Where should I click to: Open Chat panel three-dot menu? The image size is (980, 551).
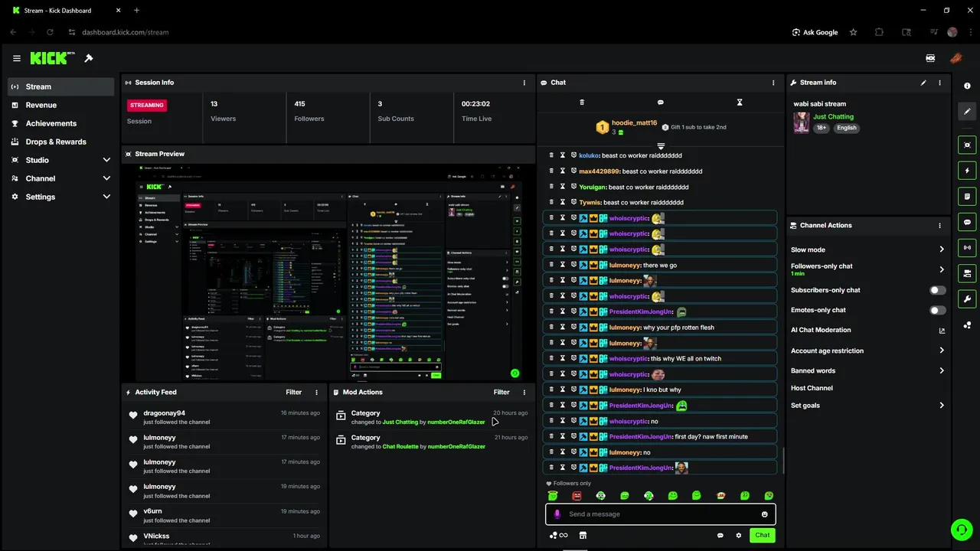click(x=773, y=83)
